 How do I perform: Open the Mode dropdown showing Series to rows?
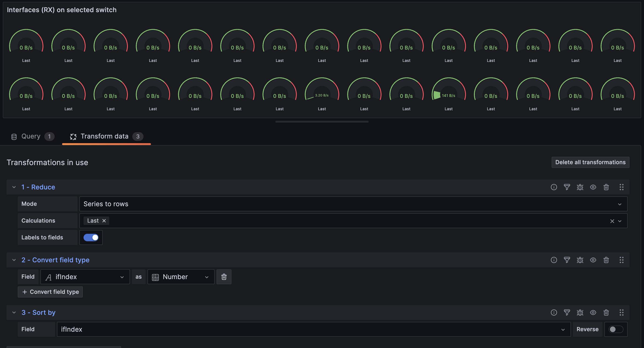coord(353,204)
